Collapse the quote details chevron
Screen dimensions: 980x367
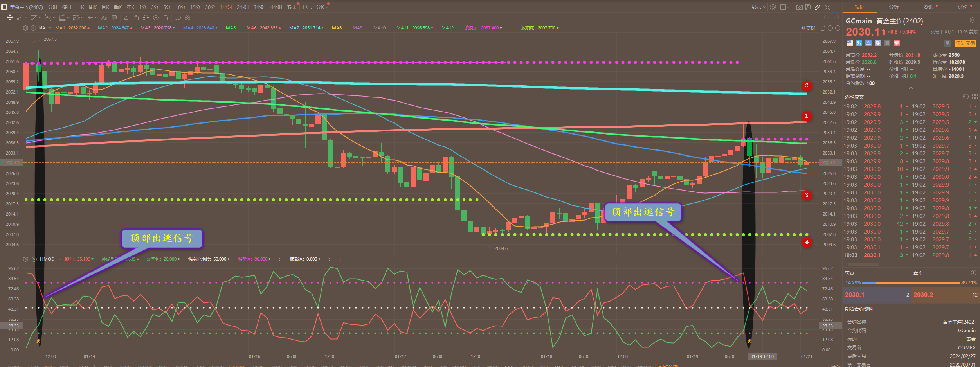(x=911, y=88)
